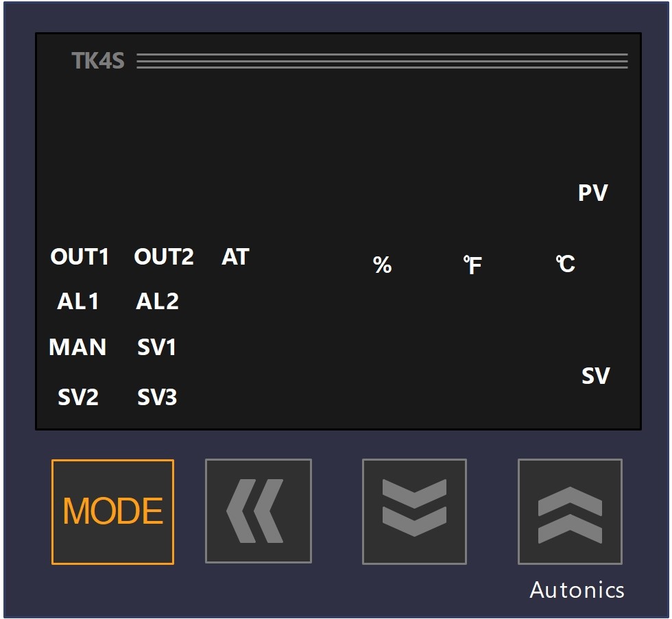Click the left shift double-arrow key
The image size is (672, 619).
[x=259, y=511]
